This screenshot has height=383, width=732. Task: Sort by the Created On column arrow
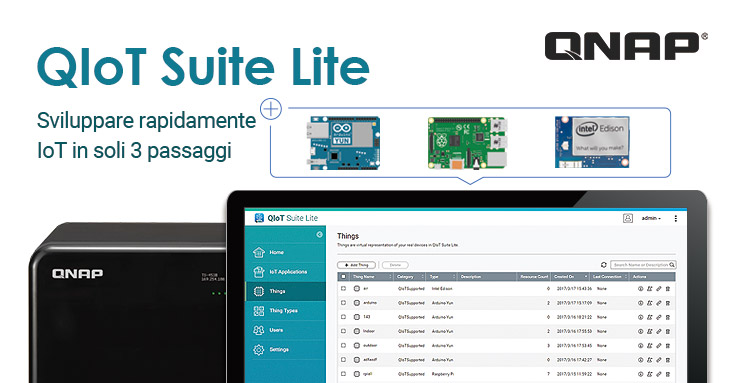[586, 277]
